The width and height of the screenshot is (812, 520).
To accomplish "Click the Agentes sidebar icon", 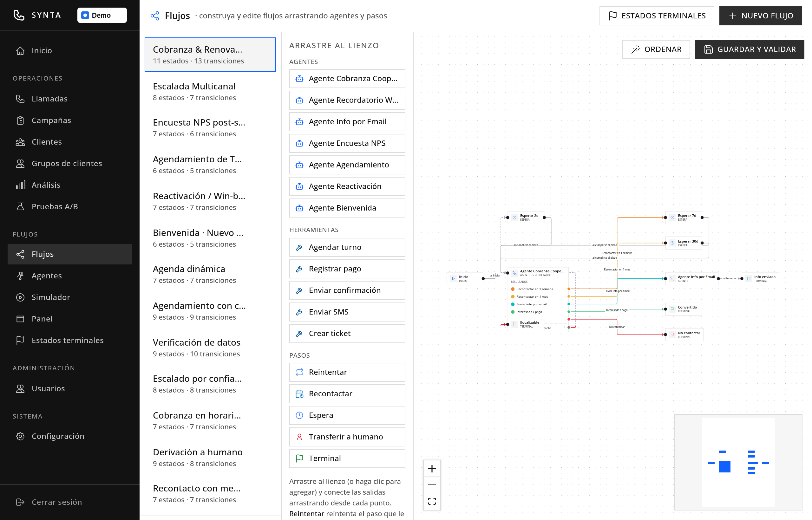I will [20, 276].
